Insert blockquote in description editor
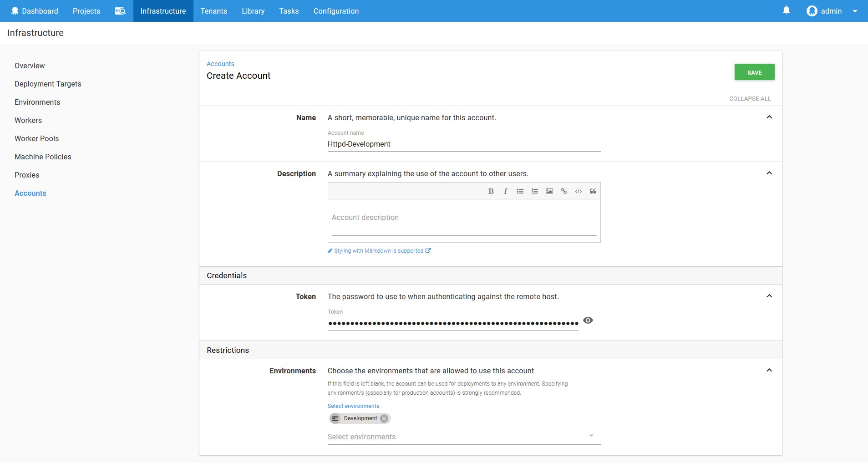The image size is (868, 463). click(x=593, y=191)
